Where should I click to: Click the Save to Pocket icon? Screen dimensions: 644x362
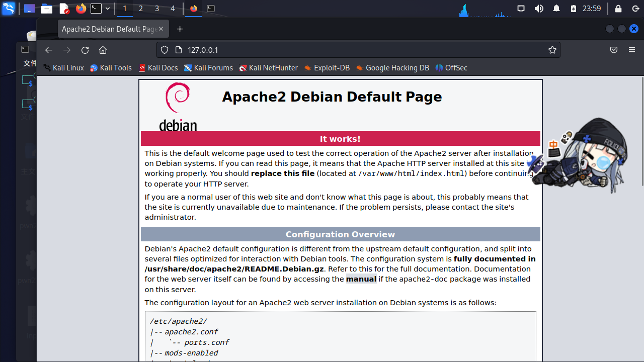tap(614, 50)
